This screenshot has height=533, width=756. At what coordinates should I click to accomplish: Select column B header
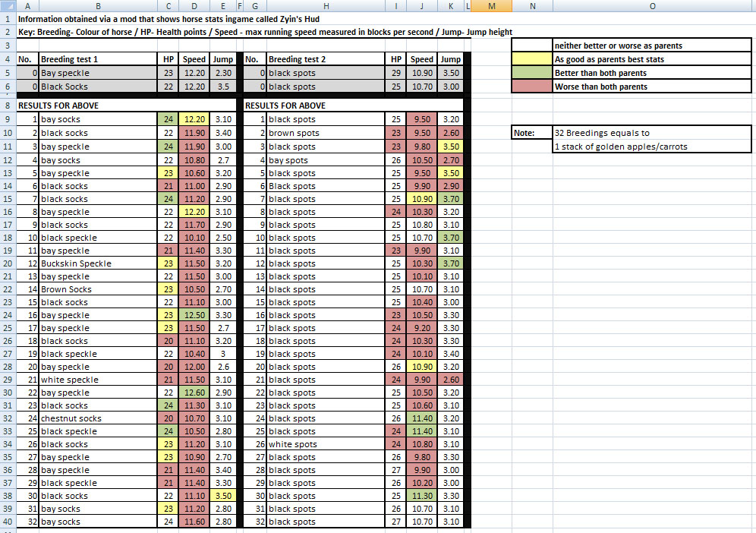point(99,6)
